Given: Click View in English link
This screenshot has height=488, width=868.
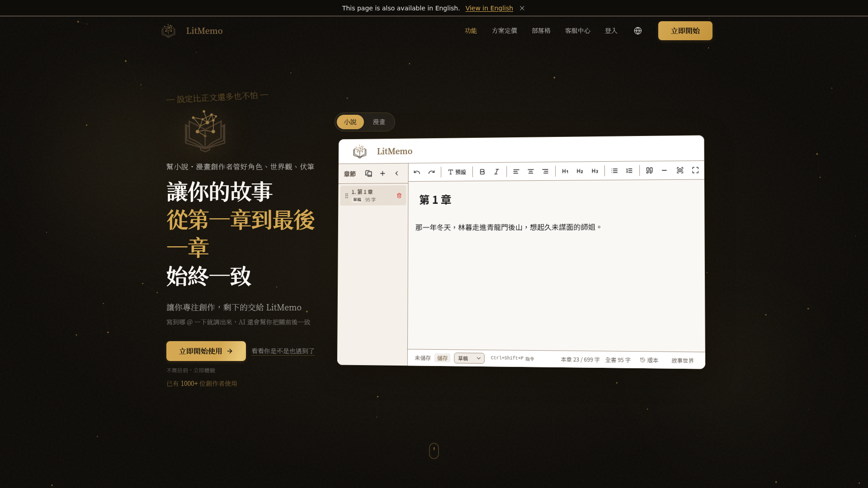Looking at the screenshot, I should (489, 8).
